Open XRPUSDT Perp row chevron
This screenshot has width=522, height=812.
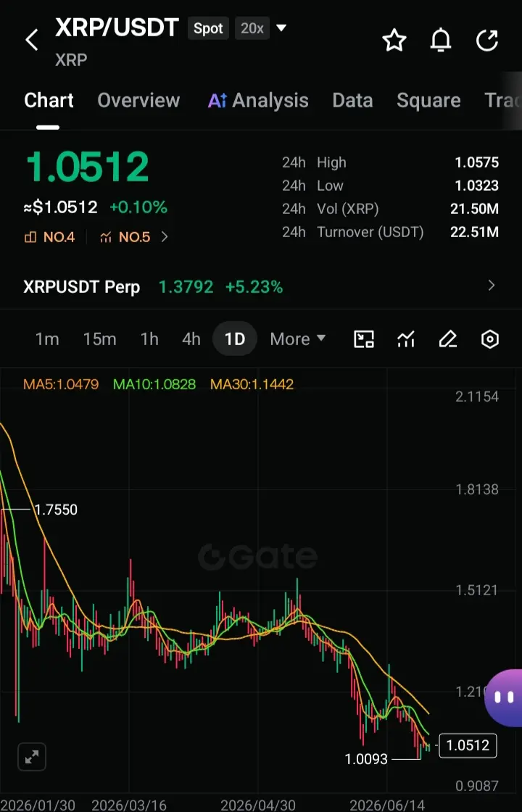point(492,286)
